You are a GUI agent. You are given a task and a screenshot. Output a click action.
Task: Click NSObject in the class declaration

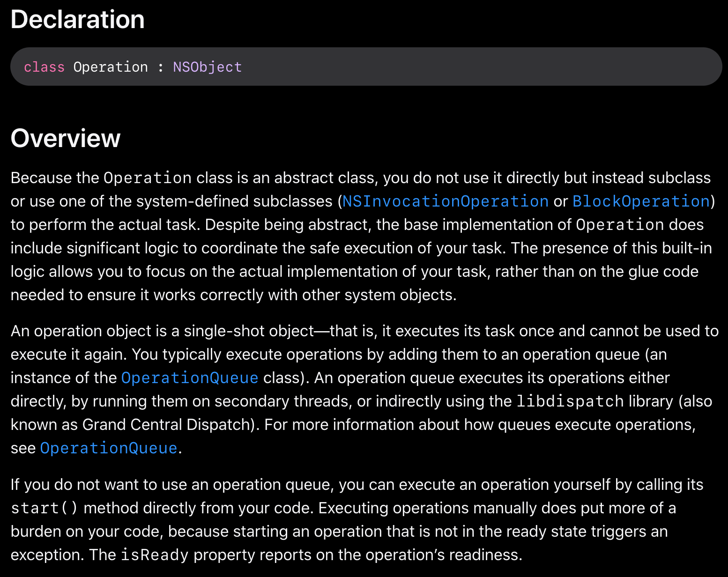coord(208,67)
